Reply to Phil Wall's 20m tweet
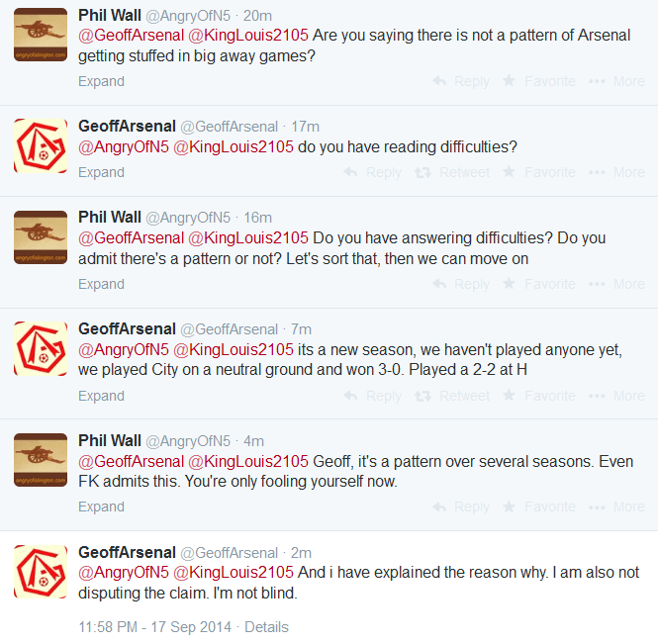Image resolution: width=658 pixels, height=644 pixels. click(x=462, y=81)
